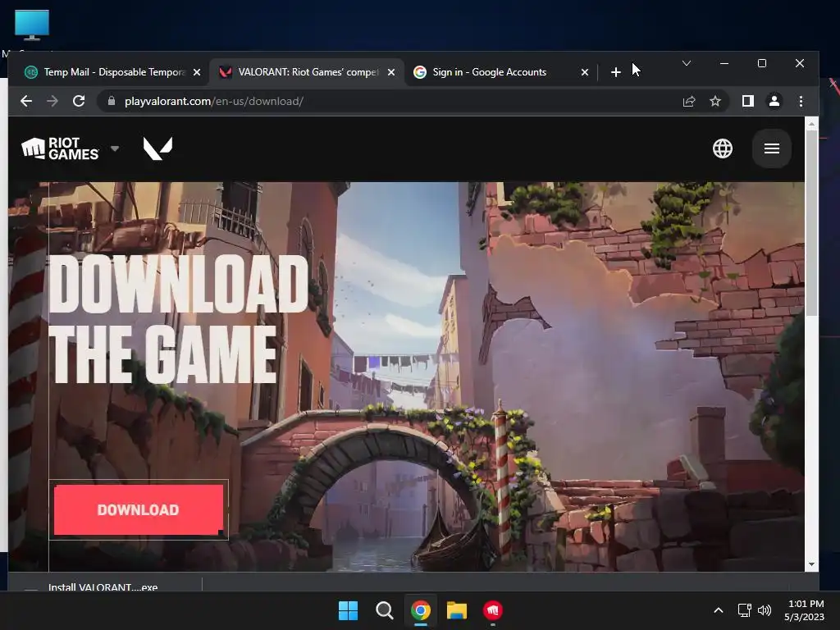
Task: Maximize the Chrome window
Action: [x=762, y=63]
